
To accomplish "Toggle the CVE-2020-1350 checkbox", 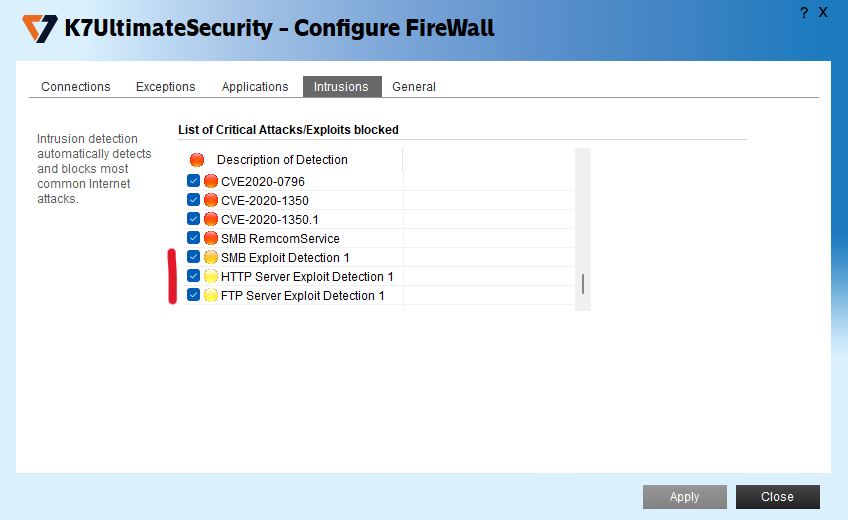I will (x=194, y=200).
